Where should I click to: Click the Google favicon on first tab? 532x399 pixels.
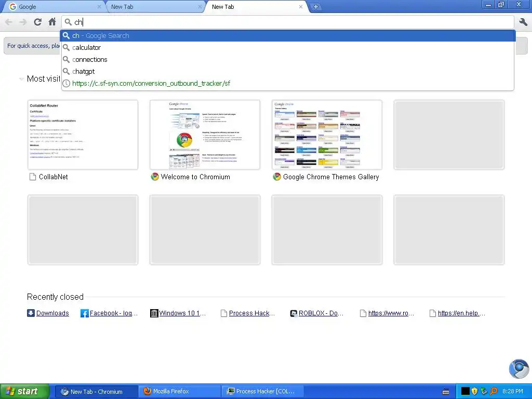[12, 7]
